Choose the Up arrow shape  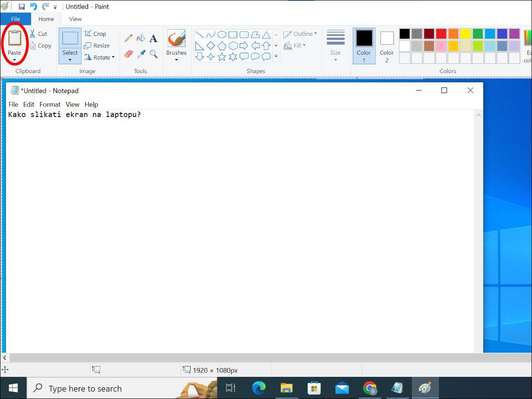click(x=266, y=46)
